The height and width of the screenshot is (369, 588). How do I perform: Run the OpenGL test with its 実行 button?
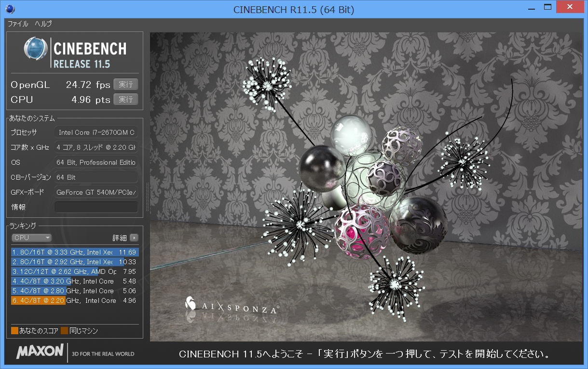pyautogui.click(x=126, y=85)
